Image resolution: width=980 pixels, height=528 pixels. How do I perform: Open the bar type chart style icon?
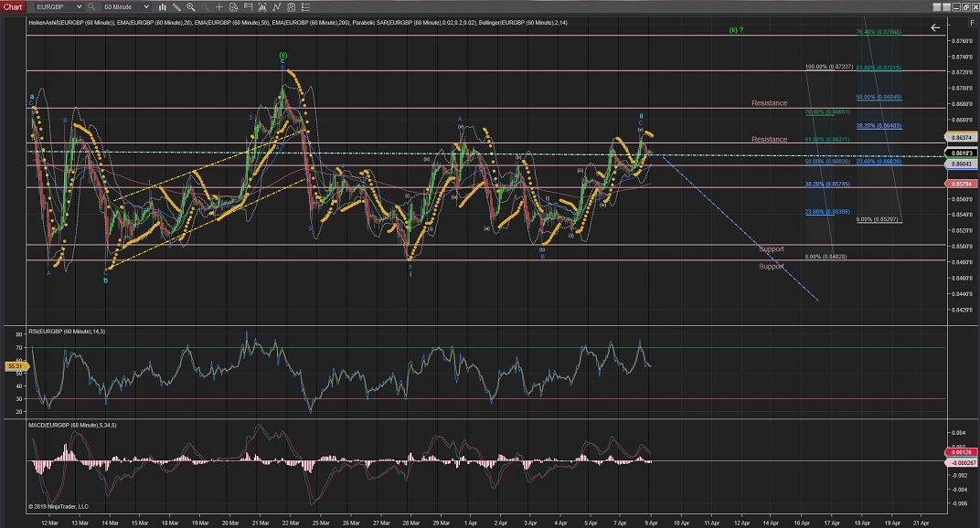[163, 7]
